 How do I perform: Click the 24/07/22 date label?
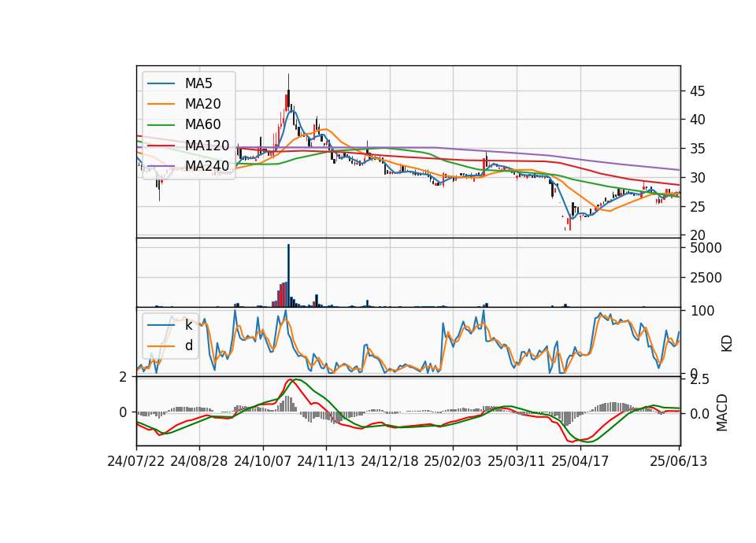pos(136,461)
